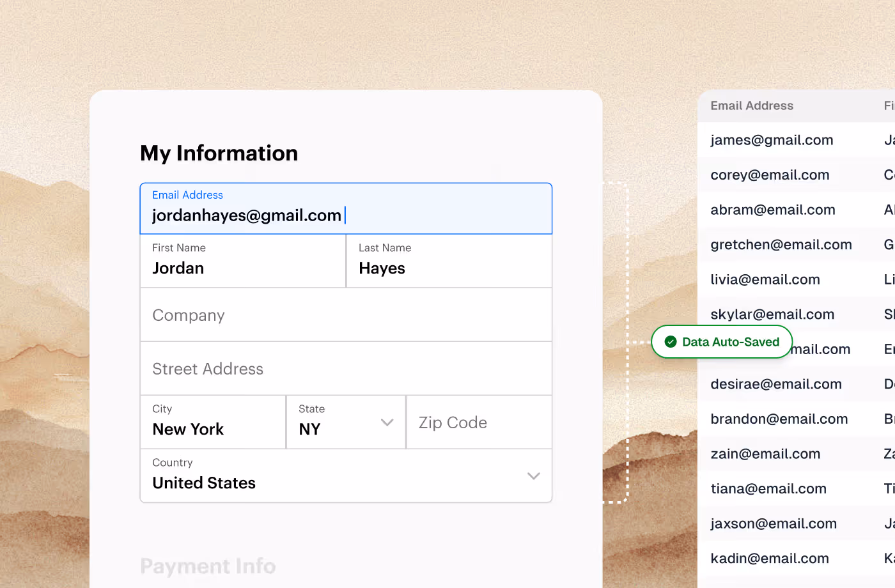Select the zain@email.com table cell
The width and height of the screenshot is (895, 588).
coord(765,454)
